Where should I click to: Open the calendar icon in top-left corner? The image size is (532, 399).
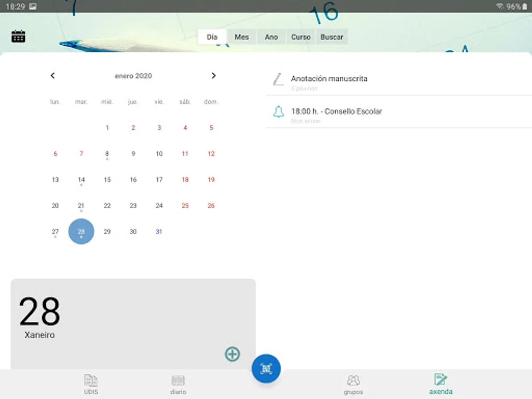[x=18, y=36]
